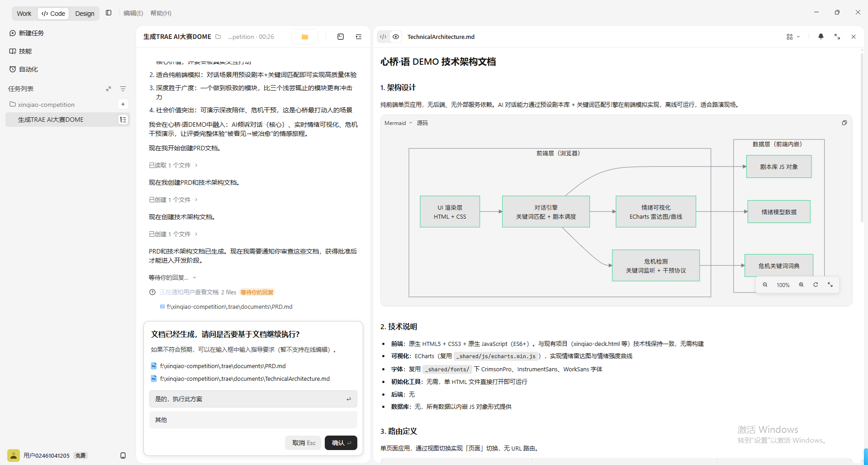Open diagram in fullscreen
Screen dimensions: 868x465
click(830, 285)
